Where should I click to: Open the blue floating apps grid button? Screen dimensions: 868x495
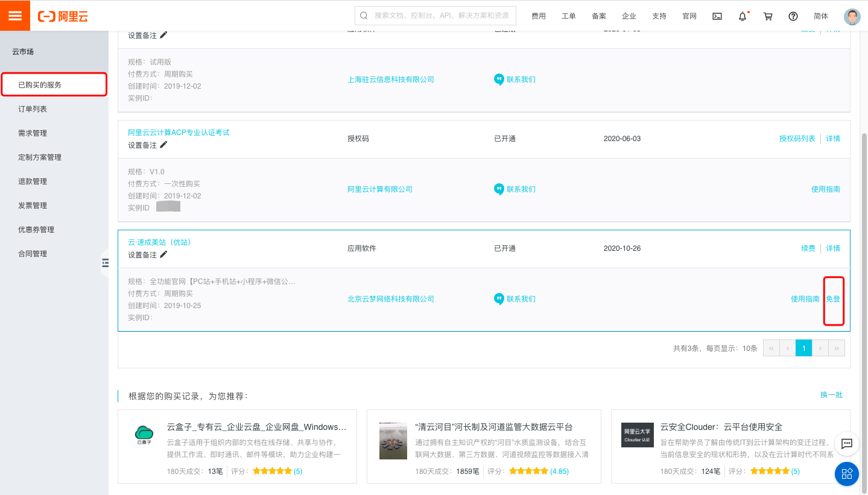tap(846, 473)
